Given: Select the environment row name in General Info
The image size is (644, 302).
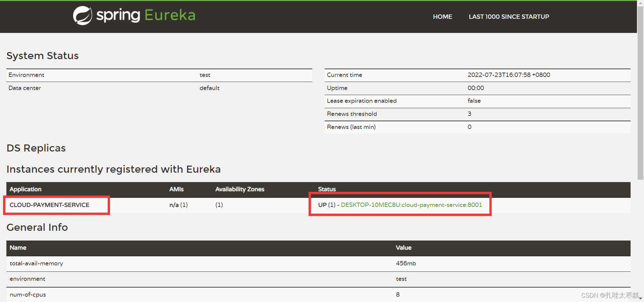Looking at the screenshot, I should pyautogui.click(x=28, y=279).
